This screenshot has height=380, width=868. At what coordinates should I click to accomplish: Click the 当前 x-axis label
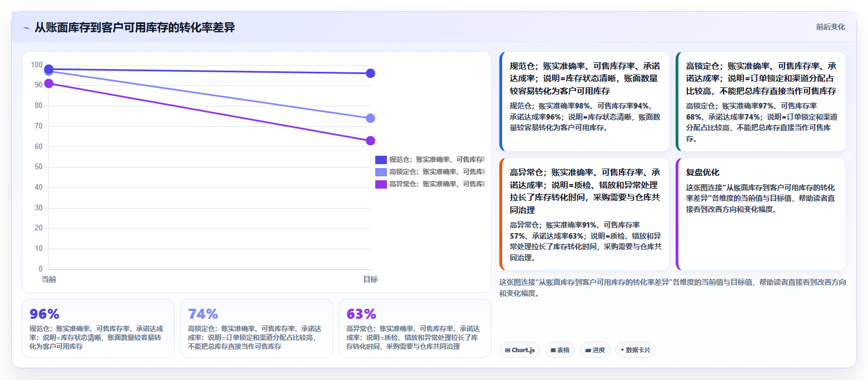tap(49, 279)
